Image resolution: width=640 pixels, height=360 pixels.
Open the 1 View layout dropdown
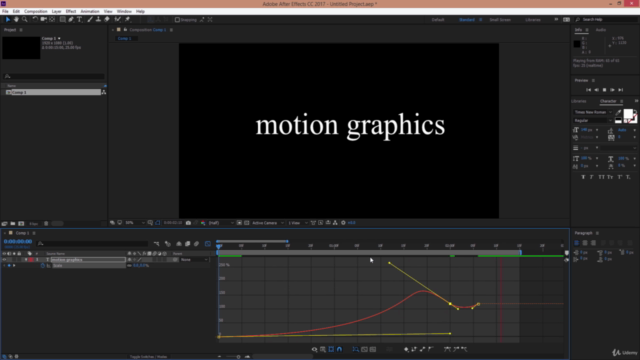[297, 223]
